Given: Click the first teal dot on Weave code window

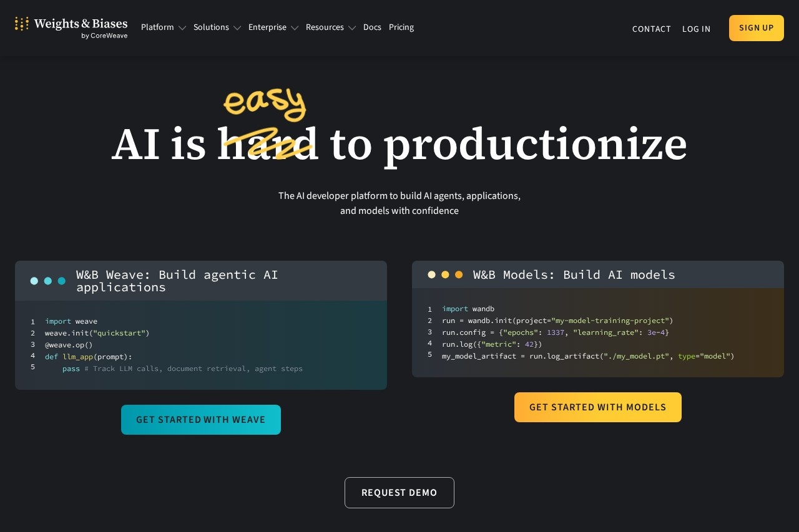Looking at the screenshot, I should click(x=34, y=281).
